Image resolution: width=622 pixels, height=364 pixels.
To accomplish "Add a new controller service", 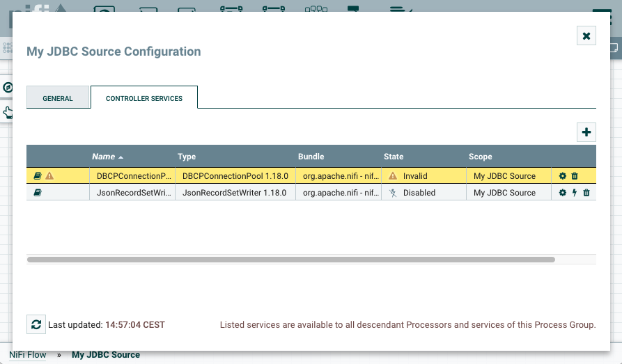I will pos(586,132).
